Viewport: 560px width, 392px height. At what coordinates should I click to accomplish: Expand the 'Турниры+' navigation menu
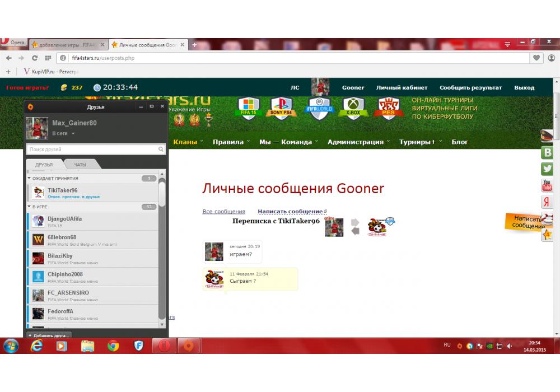click(x=420, y=142)
